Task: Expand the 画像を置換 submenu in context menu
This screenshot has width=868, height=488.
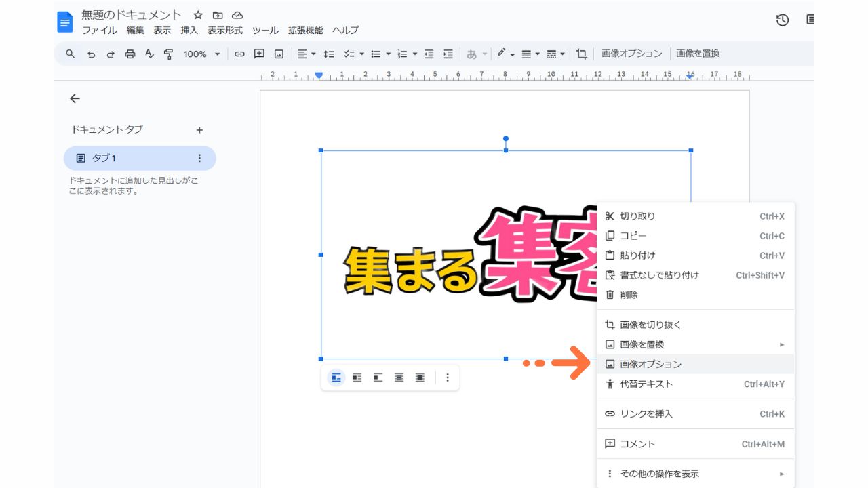Action: click(x=694, y=344)
